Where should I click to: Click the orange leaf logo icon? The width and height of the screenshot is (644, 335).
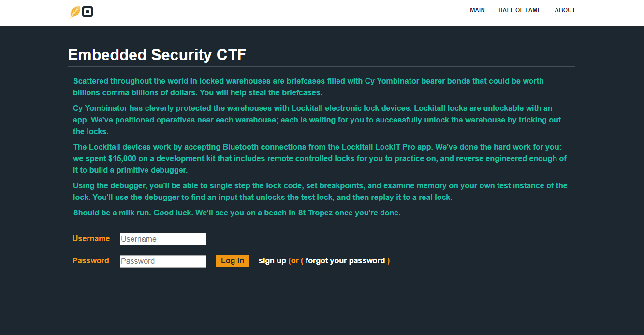coord(75,12)
